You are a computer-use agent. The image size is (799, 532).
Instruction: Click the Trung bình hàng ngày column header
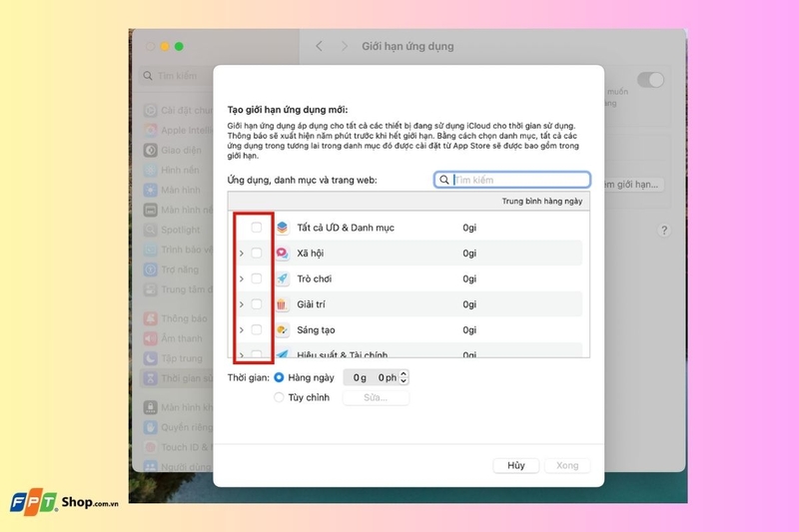pos(541,201)
